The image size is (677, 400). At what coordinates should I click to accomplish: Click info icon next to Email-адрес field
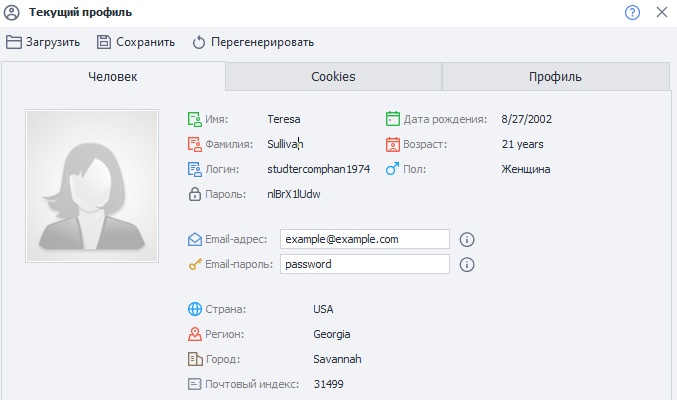(466, 240)
